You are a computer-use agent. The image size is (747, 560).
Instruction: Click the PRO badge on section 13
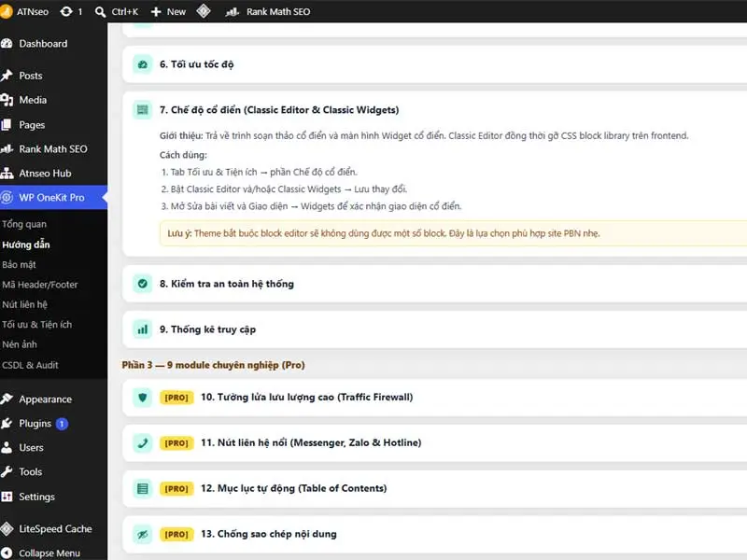pos(176,534)
